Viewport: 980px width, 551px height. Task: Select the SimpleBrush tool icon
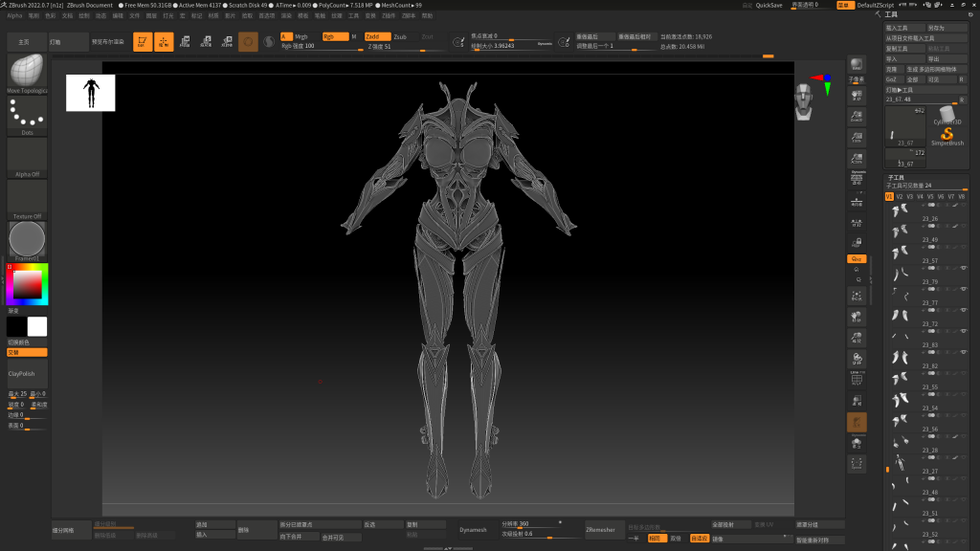[x=947, y=134]
